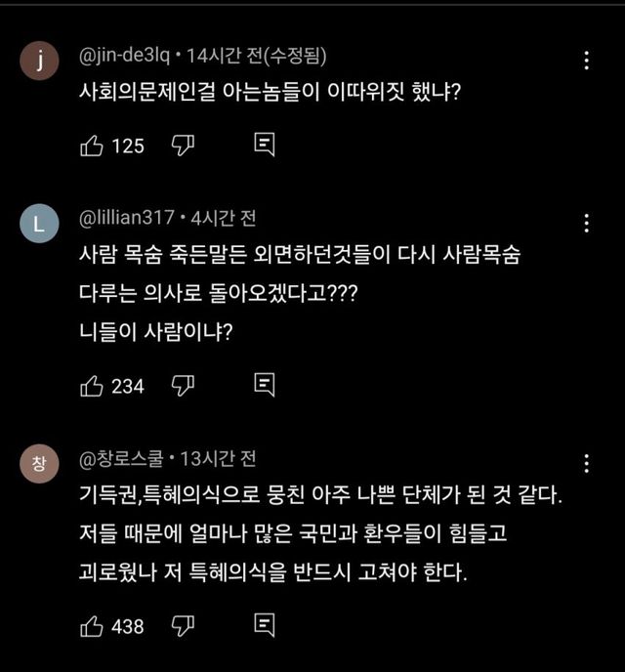Open the 창로스쿨 profile avatar
The width and height of the screenshot is (625, 672).
(39, 465)
